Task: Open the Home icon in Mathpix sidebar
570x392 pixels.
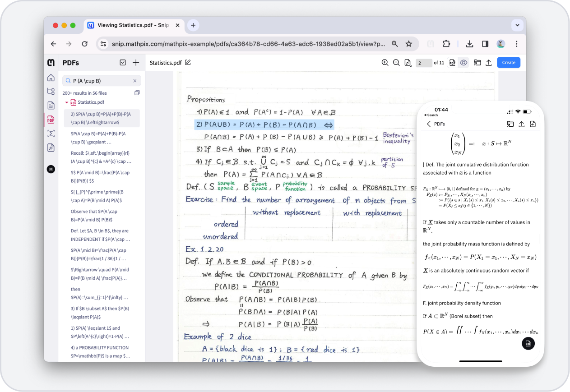Action: [51, 78]
